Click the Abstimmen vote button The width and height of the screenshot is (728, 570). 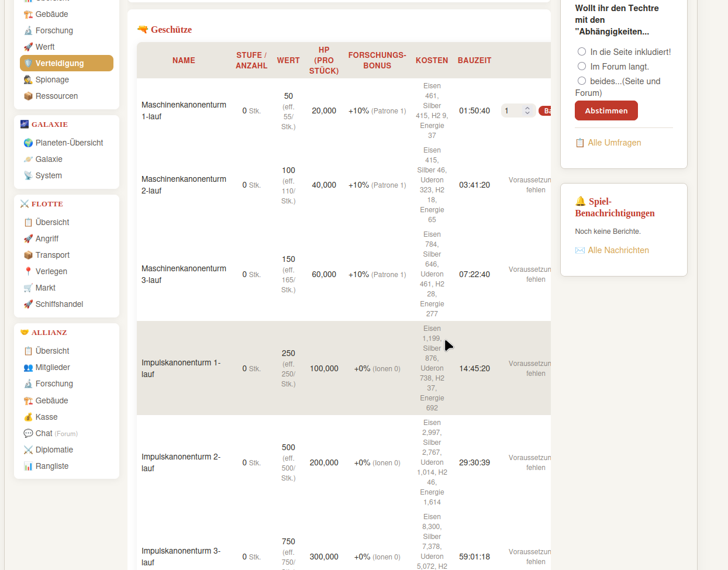coord(606,110)
